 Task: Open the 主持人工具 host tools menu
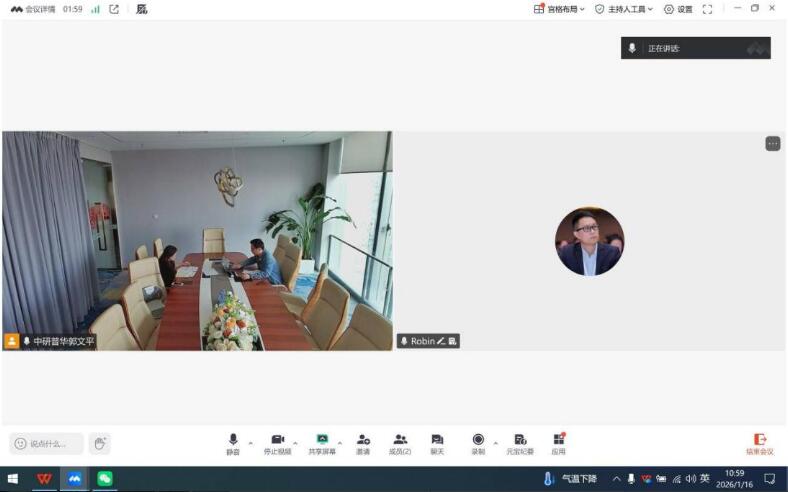624,9
